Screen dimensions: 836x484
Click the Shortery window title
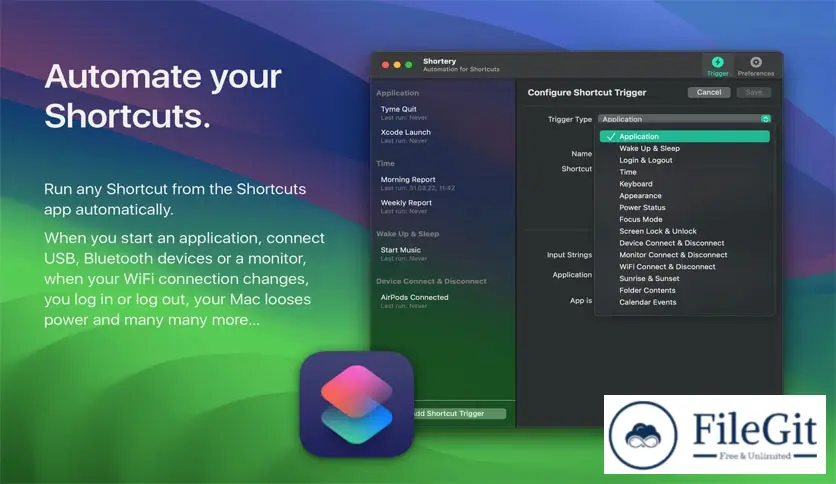tap(439, 61)
